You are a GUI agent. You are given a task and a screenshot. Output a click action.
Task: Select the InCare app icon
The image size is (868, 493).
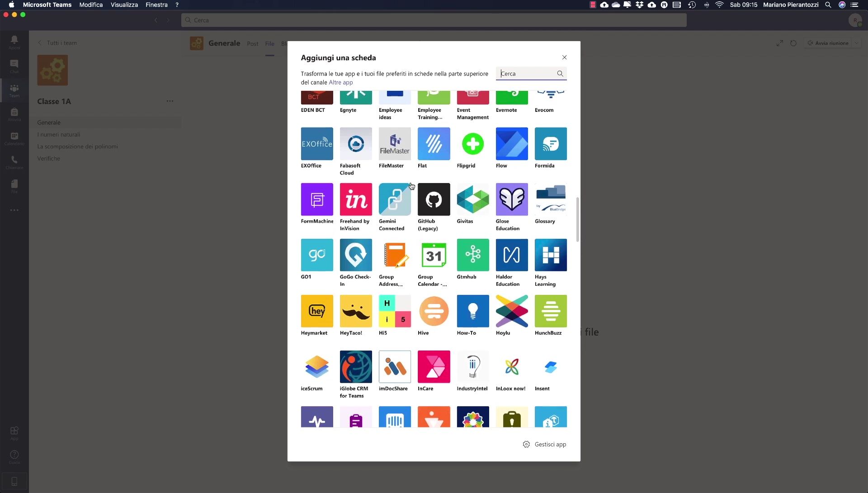(434, 367)
